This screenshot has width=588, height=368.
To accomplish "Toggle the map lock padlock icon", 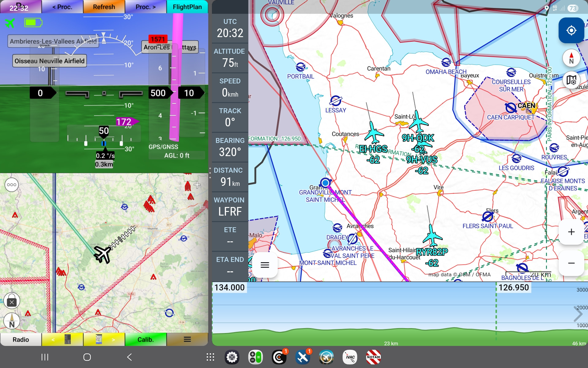I will (12, 301).
